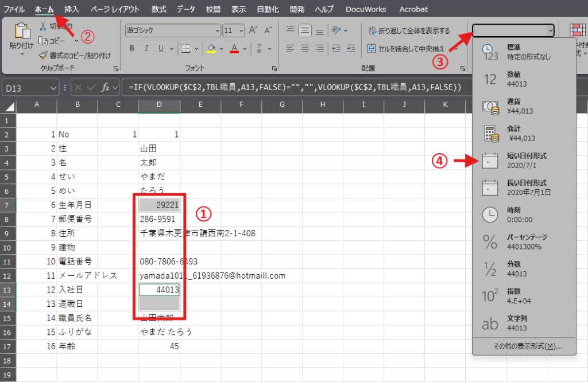Increase indent
Viewport: 588px width, 382px height.
coord(351,48)
